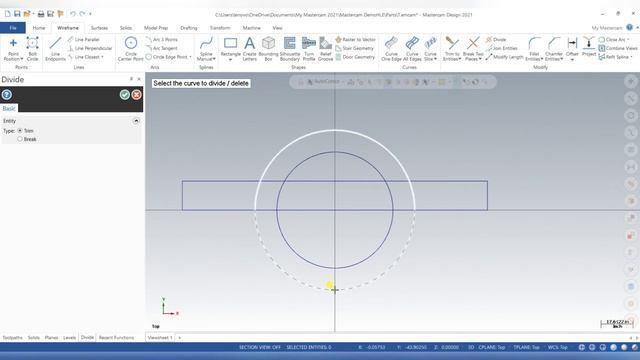This screenshot has height=360, width=640.
Task: Open the Model Prep ribbon tab
Action: tap(156, 28)
